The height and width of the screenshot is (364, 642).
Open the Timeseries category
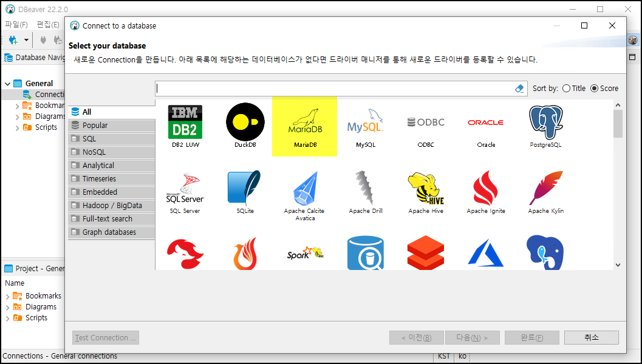coord(111,179)
